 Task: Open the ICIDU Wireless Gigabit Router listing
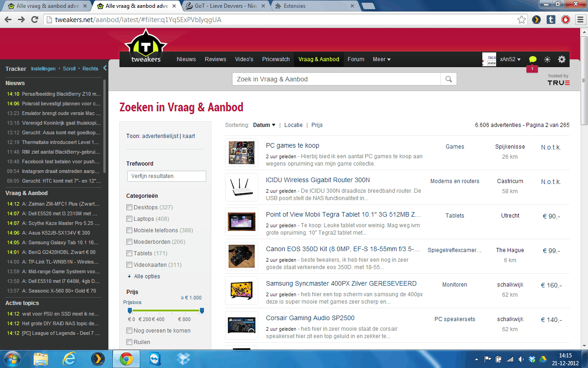[318, 180]
